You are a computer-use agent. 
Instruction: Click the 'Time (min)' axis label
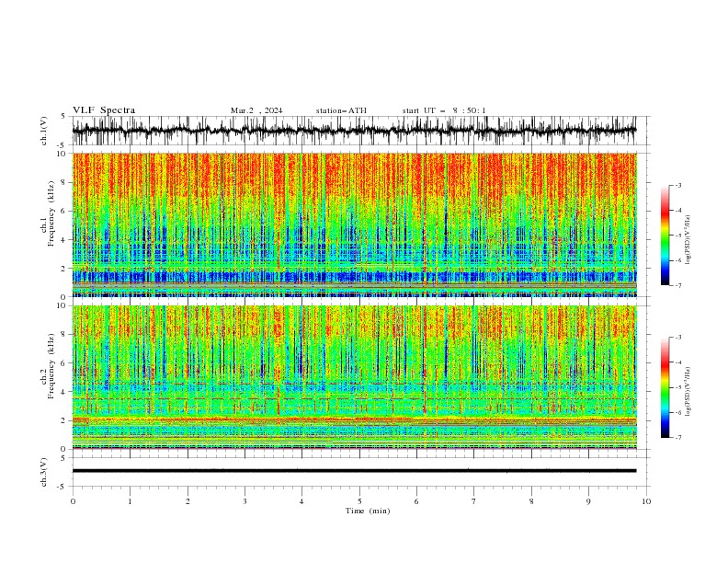[368, 511]
